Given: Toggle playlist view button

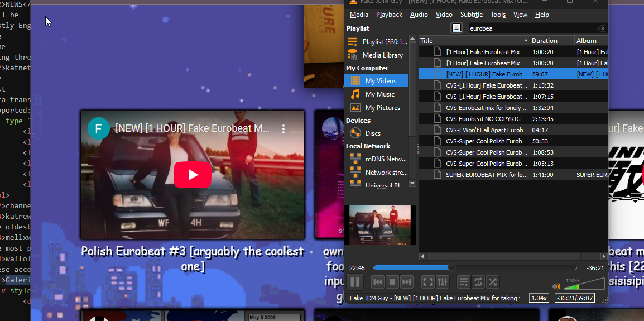Looking at the screenshot, I should pyautogui.click(x=463, y=282).
